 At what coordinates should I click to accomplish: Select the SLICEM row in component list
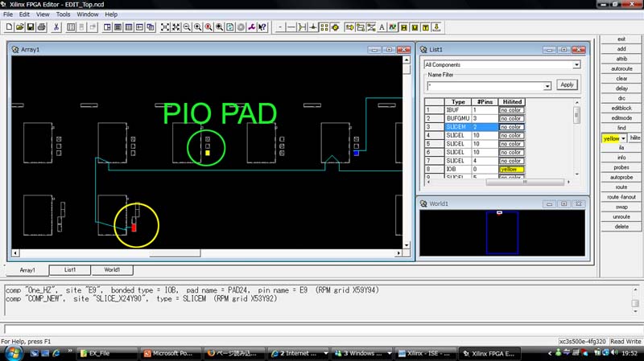coord(474,127)
